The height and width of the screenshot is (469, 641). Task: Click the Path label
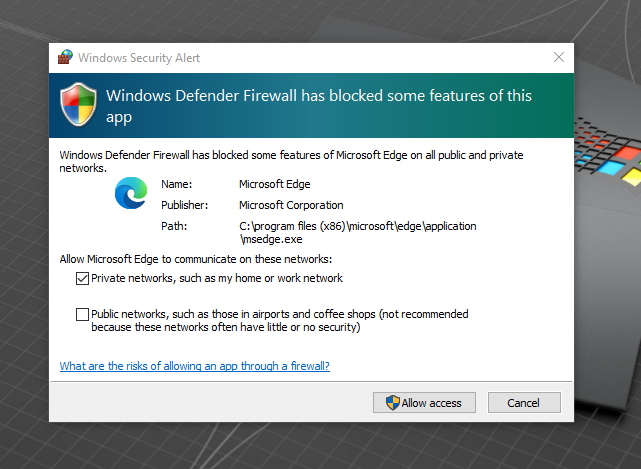[174, 226]
